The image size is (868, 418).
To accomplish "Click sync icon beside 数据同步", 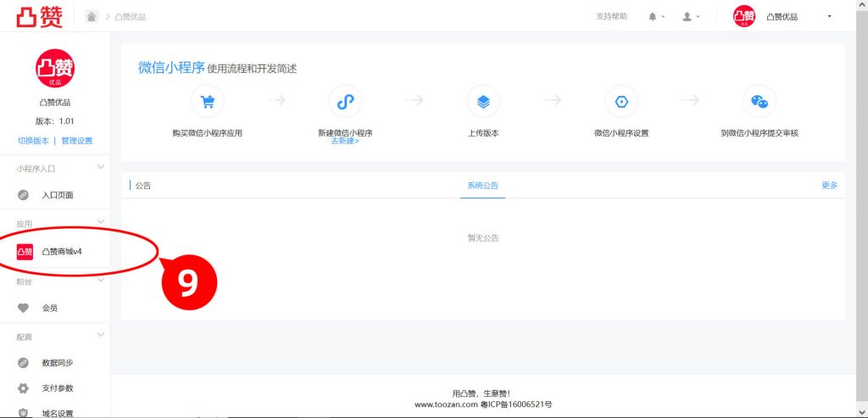I will tap(23, 363).
